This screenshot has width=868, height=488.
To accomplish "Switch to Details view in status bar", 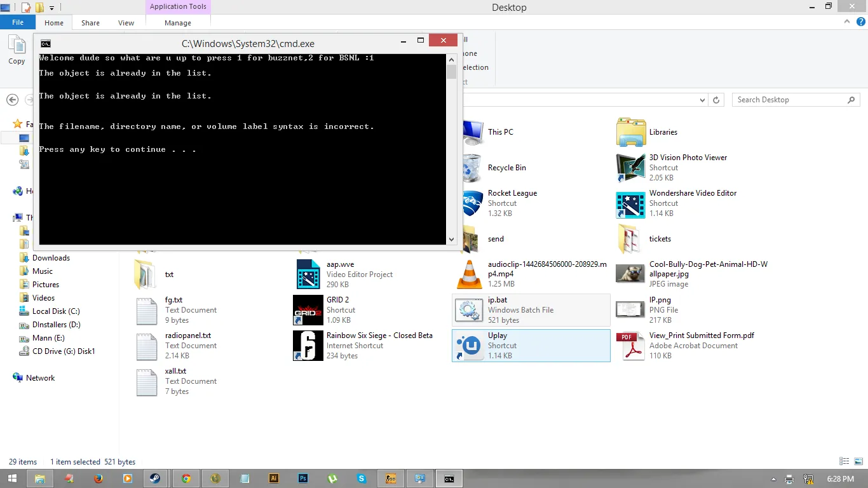I will [x=844, y=462].
